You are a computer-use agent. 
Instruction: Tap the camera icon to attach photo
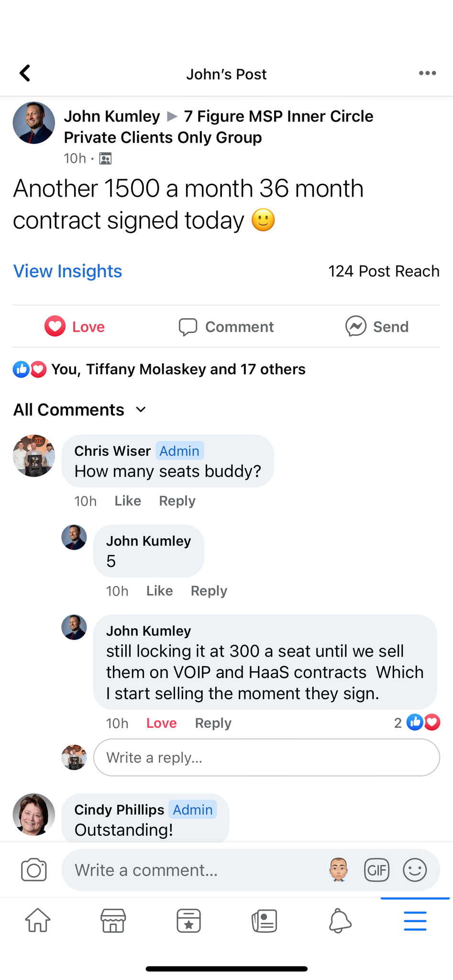pyautogui.click(x=34, y=870)
